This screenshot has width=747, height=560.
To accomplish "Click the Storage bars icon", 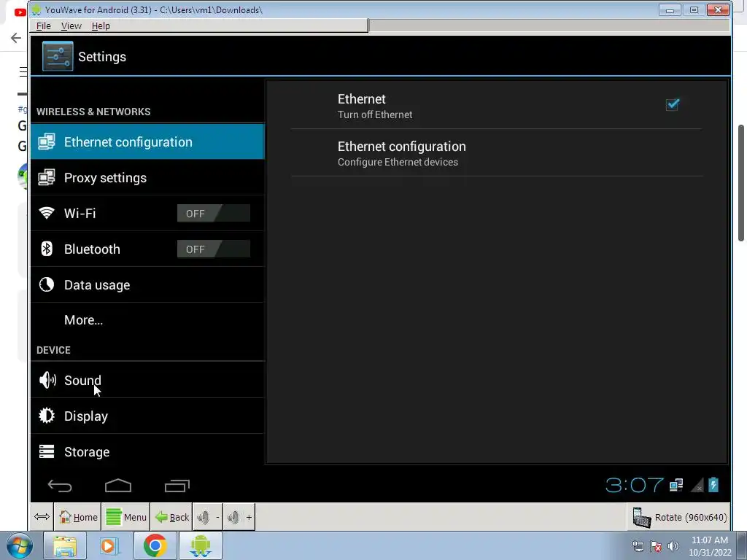I will pos(46,451).
